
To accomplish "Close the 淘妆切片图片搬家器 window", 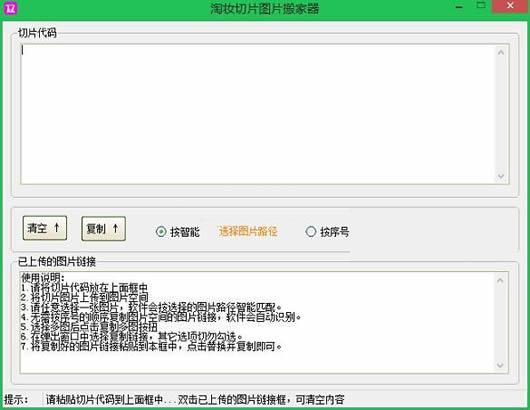I will (x=510, y=6).
